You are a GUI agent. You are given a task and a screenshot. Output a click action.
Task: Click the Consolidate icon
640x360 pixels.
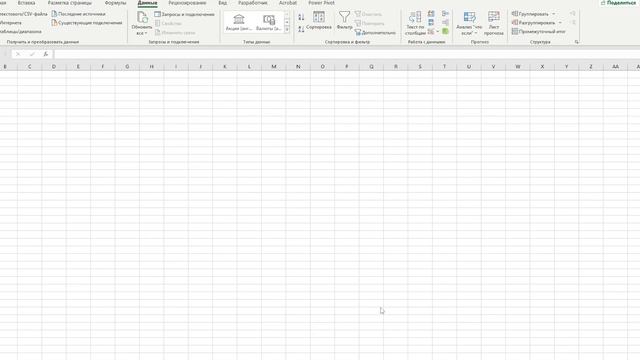click(x=445, y=14)
